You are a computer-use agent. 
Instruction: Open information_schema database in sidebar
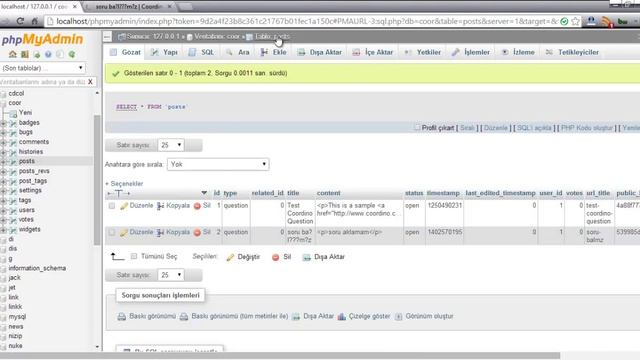[x=37, y=268]
